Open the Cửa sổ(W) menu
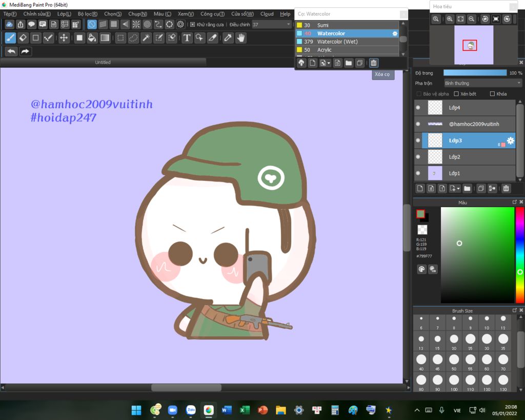This screenshot has height=420, width=525. pyautogui.click(x=242, y=14)
